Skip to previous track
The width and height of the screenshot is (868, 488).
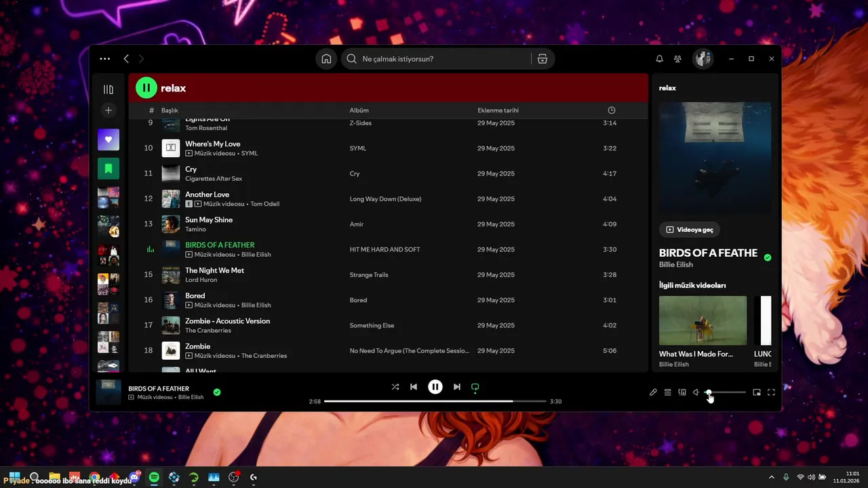coord(414,387)
